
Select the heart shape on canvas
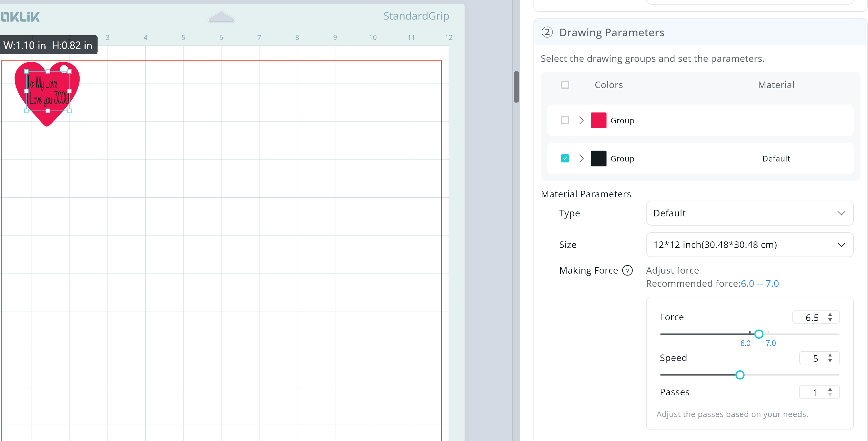coord(47,119)
